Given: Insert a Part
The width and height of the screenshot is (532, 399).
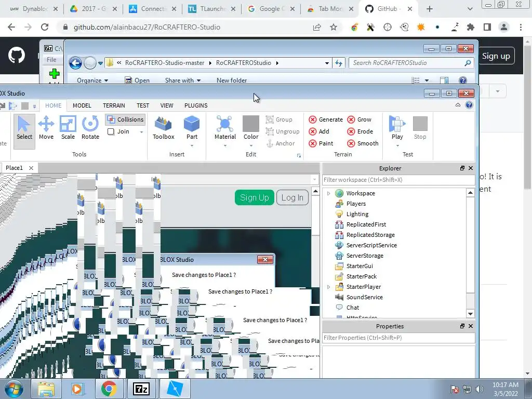Looking at the screenshot, I should pos(192,128).
